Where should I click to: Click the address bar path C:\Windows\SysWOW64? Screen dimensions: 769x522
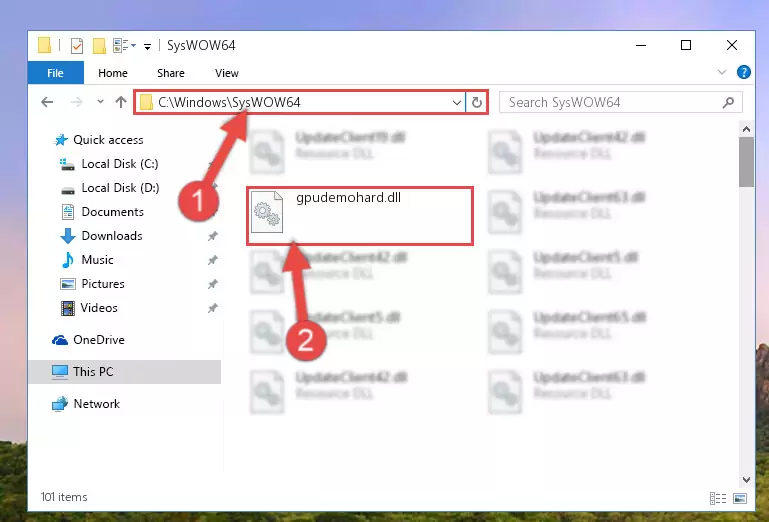(x=229, y=102)
